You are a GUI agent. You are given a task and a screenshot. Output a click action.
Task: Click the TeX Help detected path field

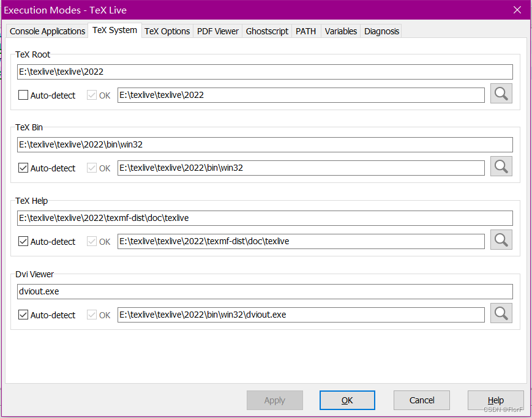(x=301, y=241)
